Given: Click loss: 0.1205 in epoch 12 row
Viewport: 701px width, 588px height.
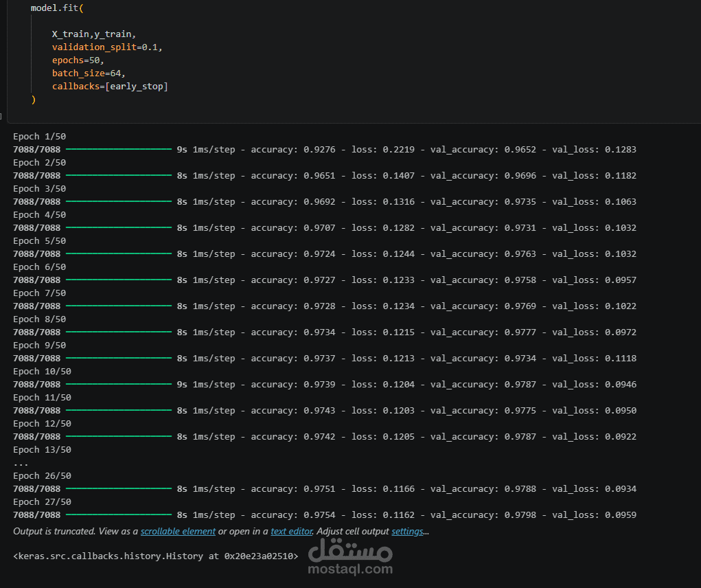Looking at the screenshot, I should (383, 436).
